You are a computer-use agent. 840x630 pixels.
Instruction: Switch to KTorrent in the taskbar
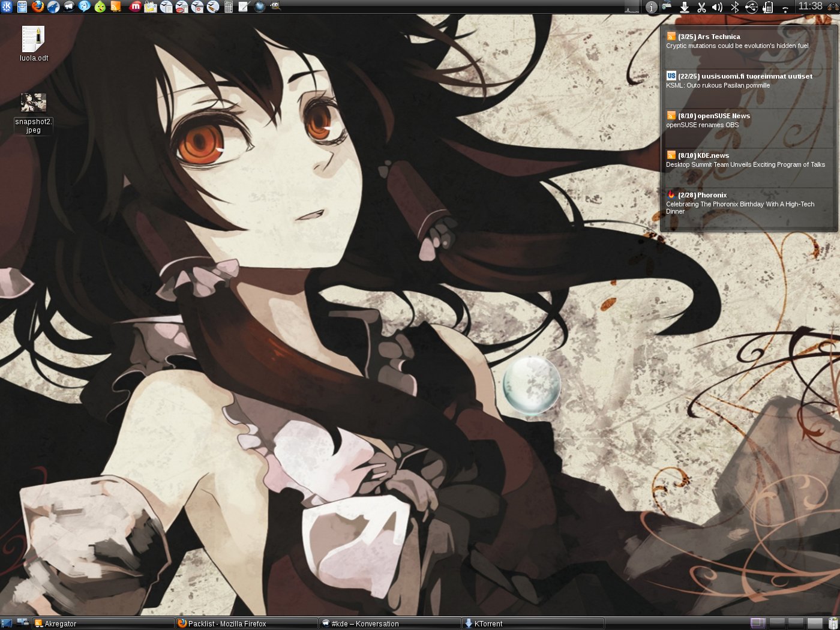(x=533, y=623)
